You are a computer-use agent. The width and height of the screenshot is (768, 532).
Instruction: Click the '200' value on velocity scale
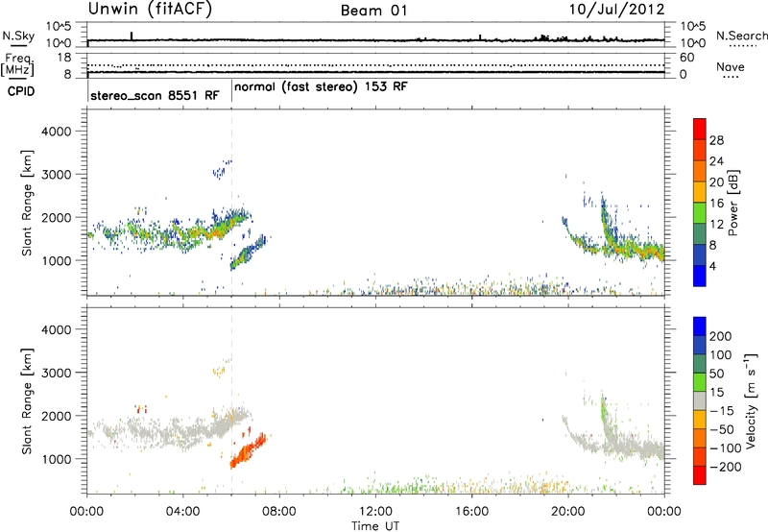(720, 336)
